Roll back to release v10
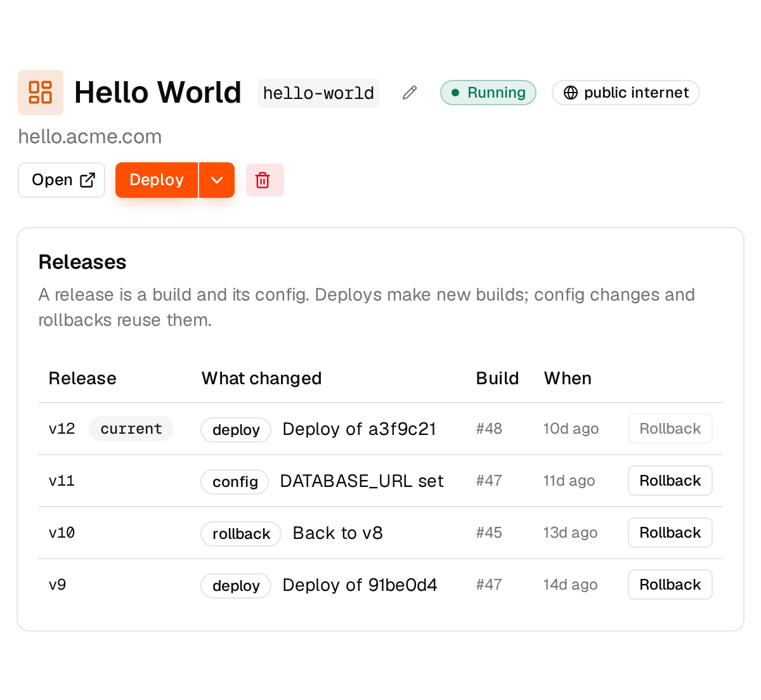The image size is (761, 700). (x=670, y=533)
